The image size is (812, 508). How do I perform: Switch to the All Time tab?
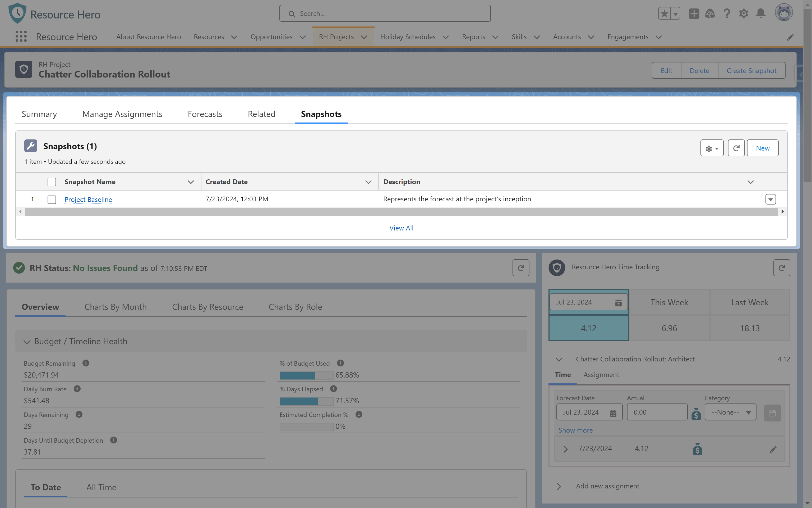coord(101,487)
